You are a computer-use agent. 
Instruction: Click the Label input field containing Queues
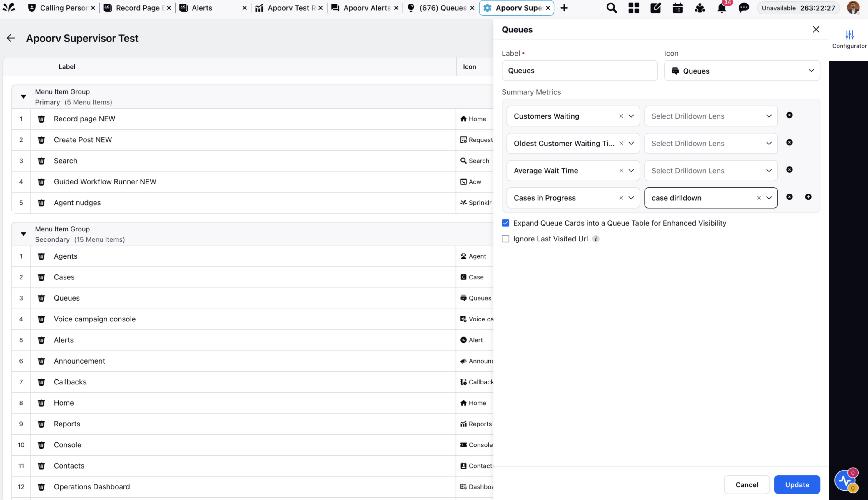[x=579, y=71]
